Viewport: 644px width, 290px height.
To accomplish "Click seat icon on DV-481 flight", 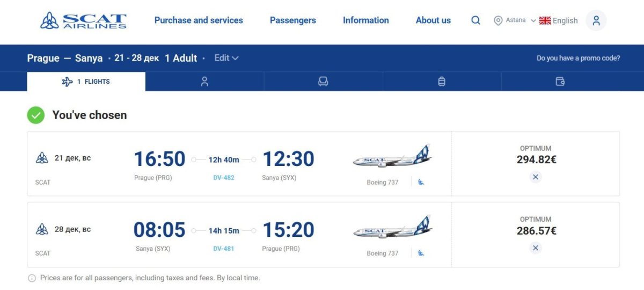I will [421, 253].
